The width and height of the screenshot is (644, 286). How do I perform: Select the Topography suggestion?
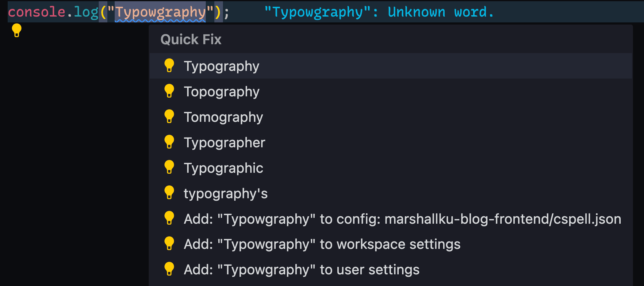222,91
